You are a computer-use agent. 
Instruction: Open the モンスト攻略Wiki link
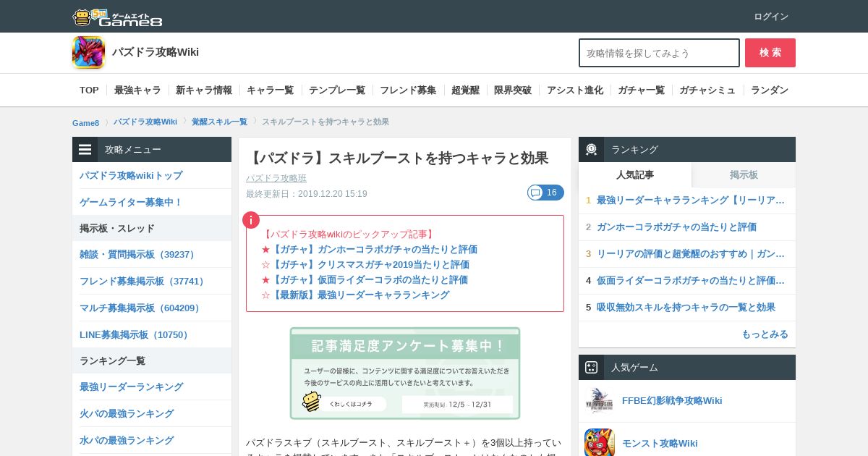(x=660, y=444)
